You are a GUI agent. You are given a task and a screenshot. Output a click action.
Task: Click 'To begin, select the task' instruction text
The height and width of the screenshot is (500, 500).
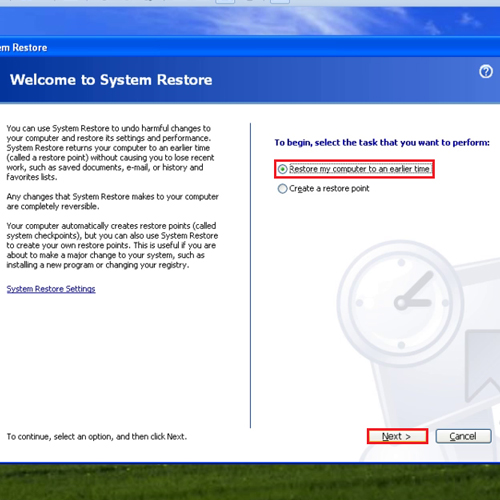click(x=382, y=143)
